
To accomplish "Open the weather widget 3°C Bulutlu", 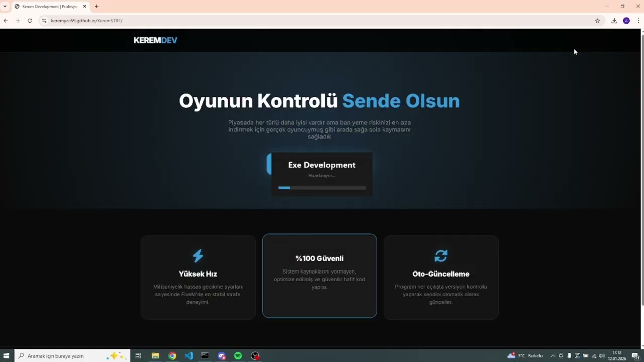I will (x=525, y=356).
